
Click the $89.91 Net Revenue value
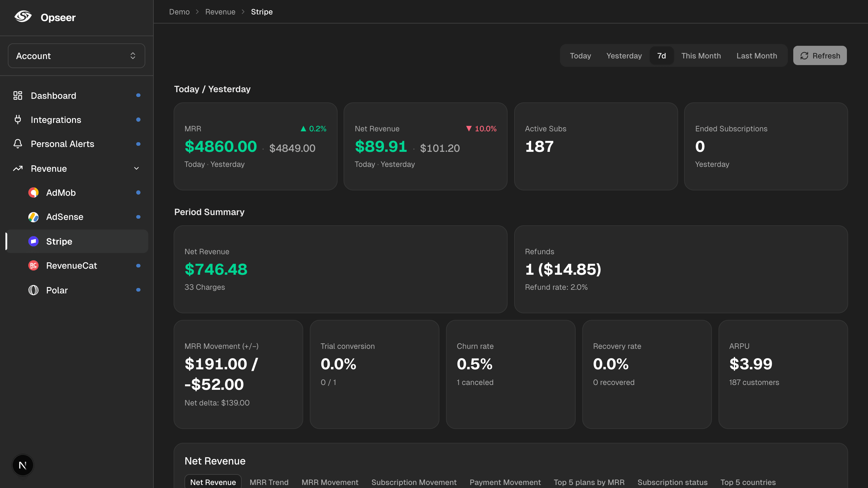pyautogui.click(x=381, y=146)
